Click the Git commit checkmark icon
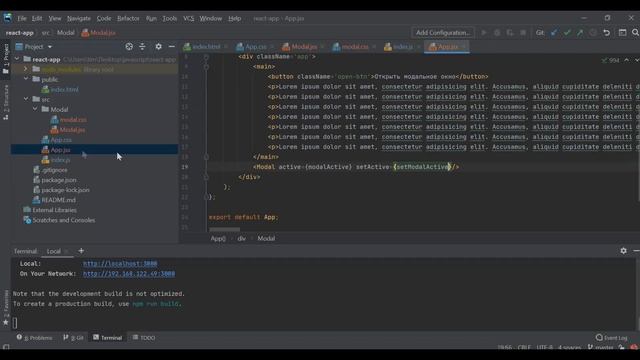This screenshot has width=640, height=360. coord(567,33)
